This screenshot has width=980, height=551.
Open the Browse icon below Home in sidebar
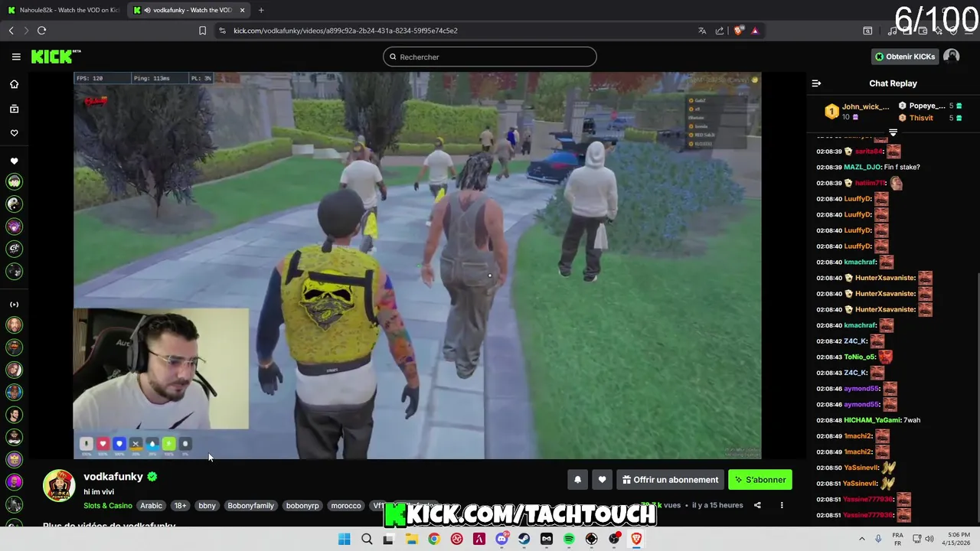pyautogui.click(x=14, y=109)
